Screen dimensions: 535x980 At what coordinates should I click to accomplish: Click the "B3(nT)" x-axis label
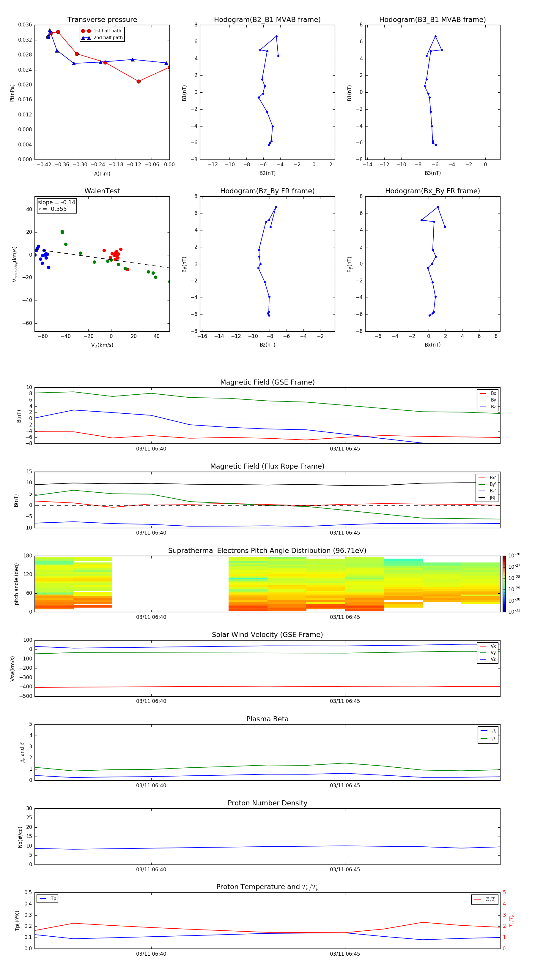click(432, 173)
